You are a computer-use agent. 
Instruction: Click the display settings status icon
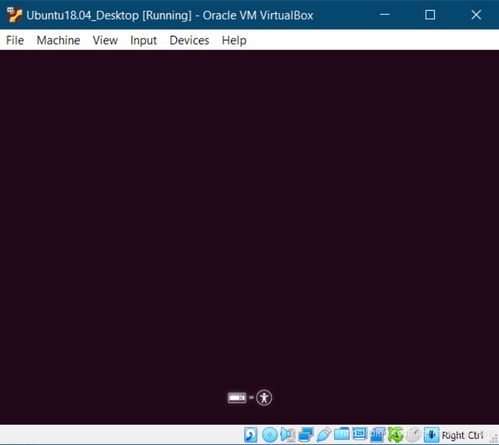point(360,434)
